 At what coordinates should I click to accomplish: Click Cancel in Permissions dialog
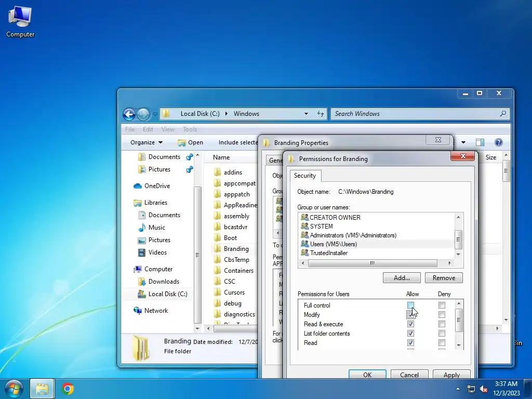(409, 375)
